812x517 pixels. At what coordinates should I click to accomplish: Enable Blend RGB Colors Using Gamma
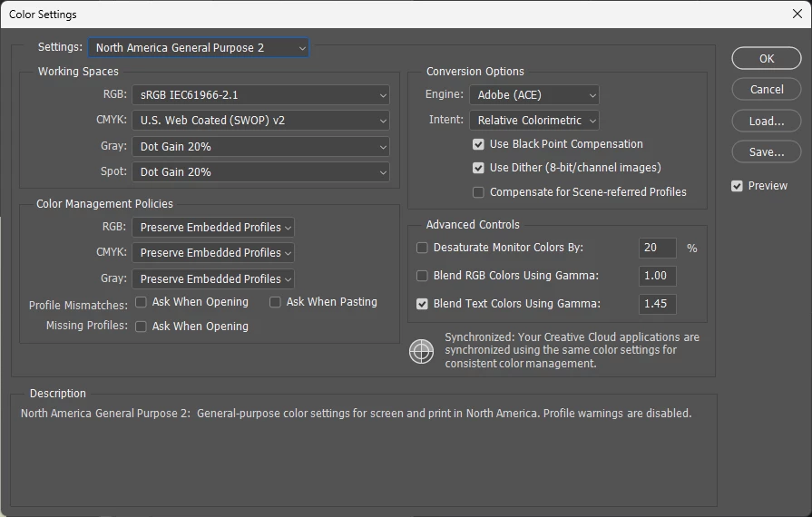pos(422,276)
